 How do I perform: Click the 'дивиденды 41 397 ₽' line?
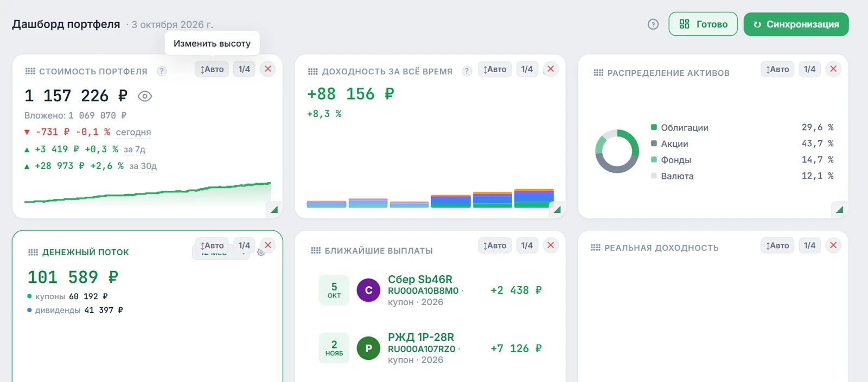75,310
